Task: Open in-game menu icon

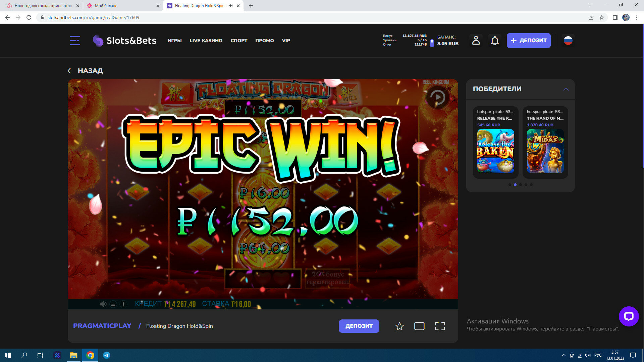Action: (x=113, y=304)
